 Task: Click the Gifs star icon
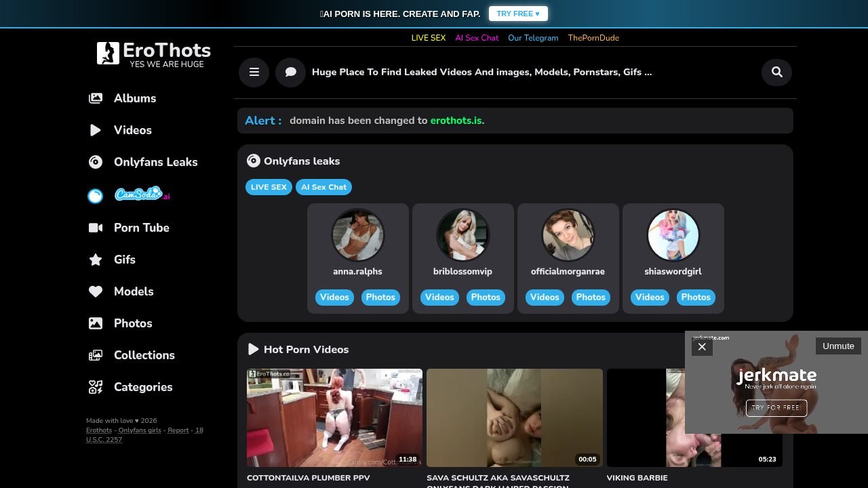(x=96, y=260)
